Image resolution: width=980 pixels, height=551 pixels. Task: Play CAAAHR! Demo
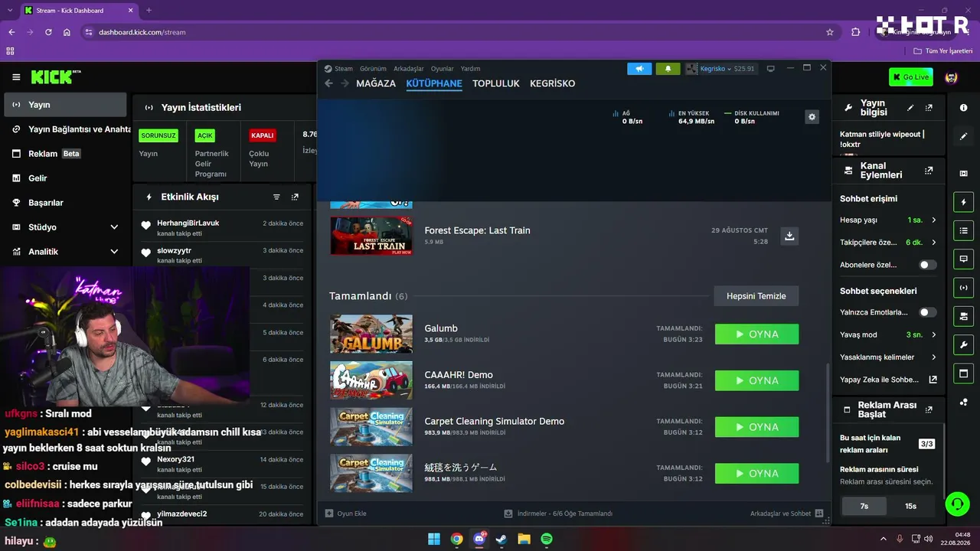756,380
